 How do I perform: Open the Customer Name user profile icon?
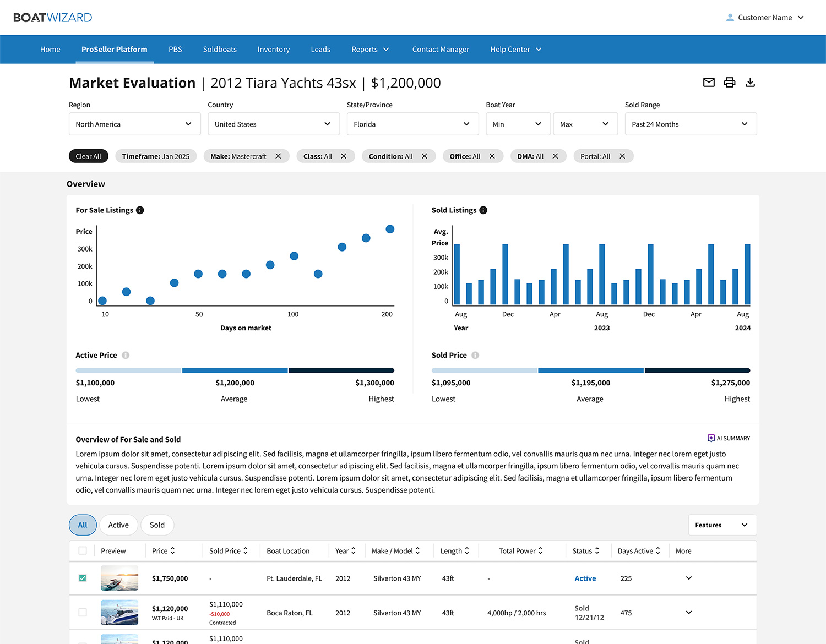click(730, 17)
